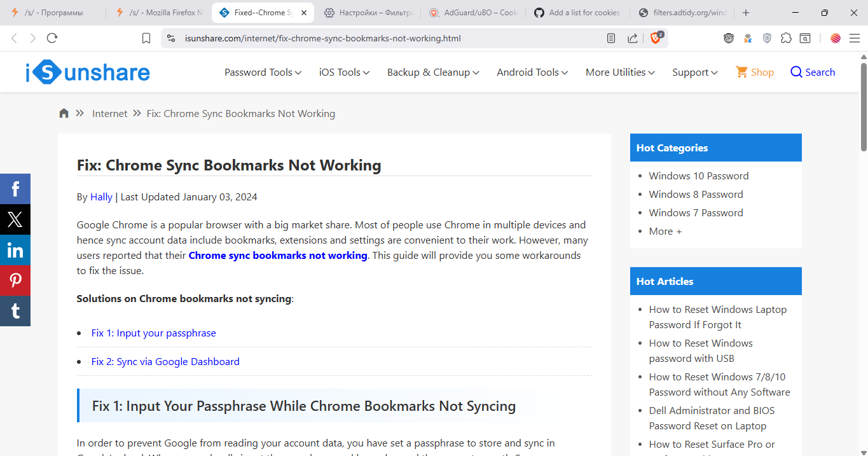The image size is (868, 456).
Task: Open the Windows 7 Password category
Action: click(696, 213)
